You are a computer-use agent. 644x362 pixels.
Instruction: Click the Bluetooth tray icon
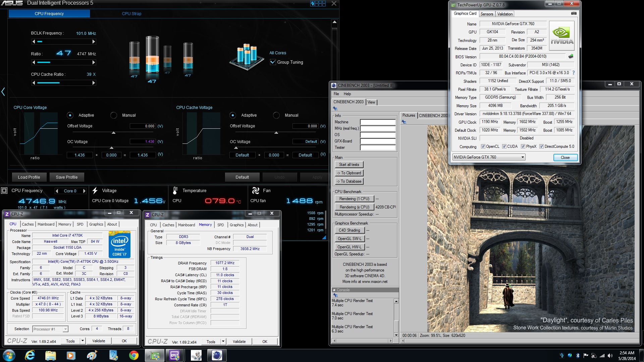click(578, 356)
